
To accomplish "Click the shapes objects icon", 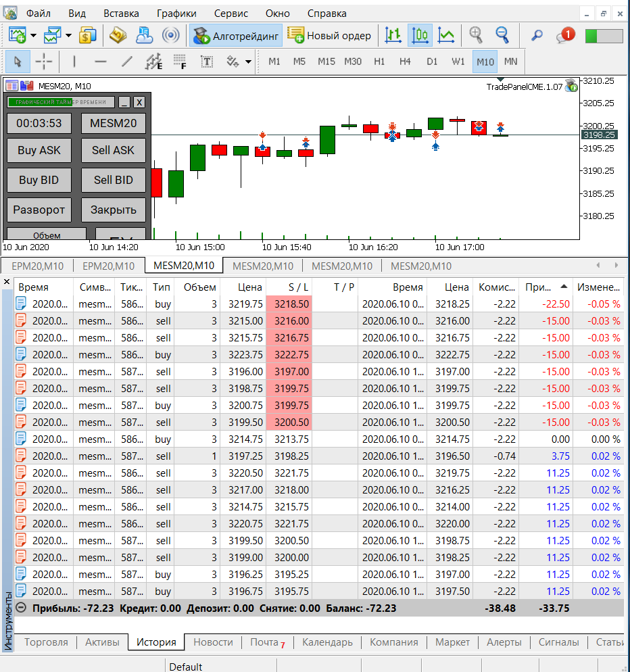I will coord(233,62).
